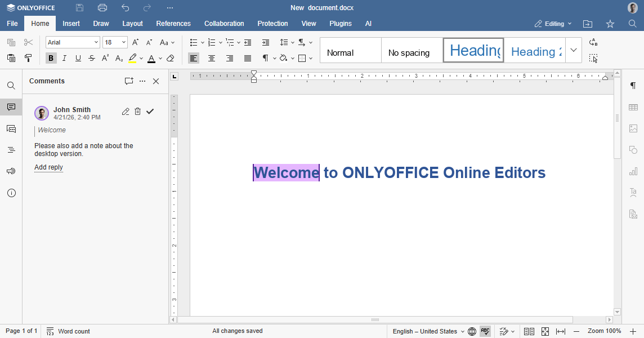Switch to the Insert tab
Screen dimensions: 644x338
71,24
